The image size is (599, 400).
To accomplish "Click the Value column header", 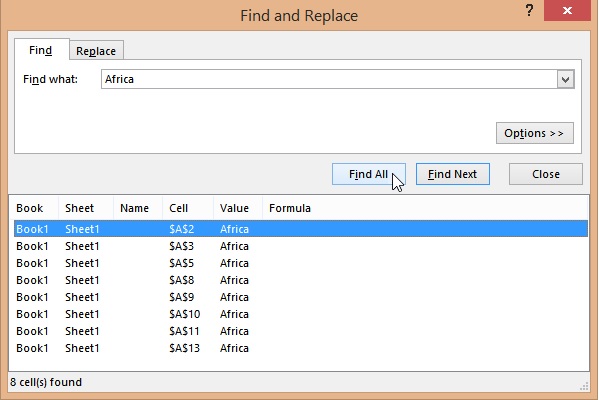I will tap(238, 208).
